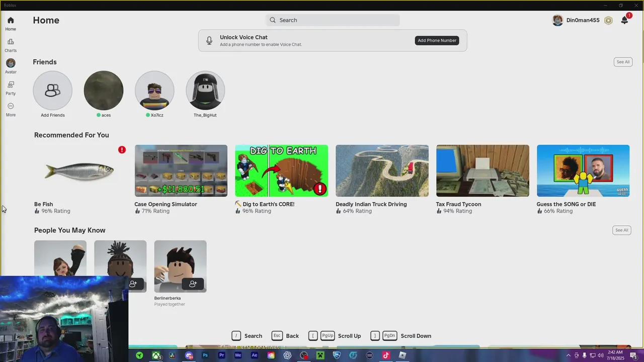Click add-friend icon on the dreadlocks avatar card

pos(133,284)
